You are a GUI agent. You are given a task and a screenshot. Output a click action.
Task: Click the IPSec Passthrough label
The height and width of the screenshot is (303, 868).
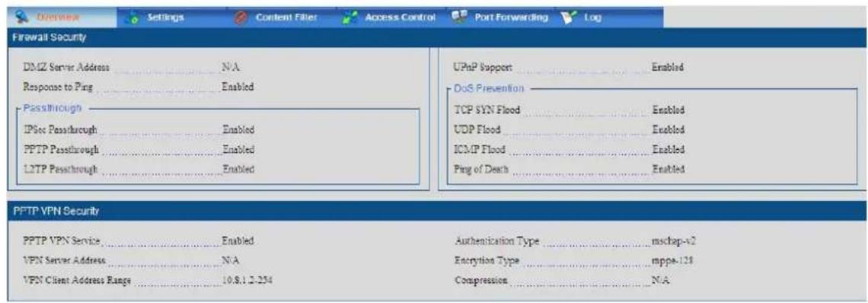[60, 129]
